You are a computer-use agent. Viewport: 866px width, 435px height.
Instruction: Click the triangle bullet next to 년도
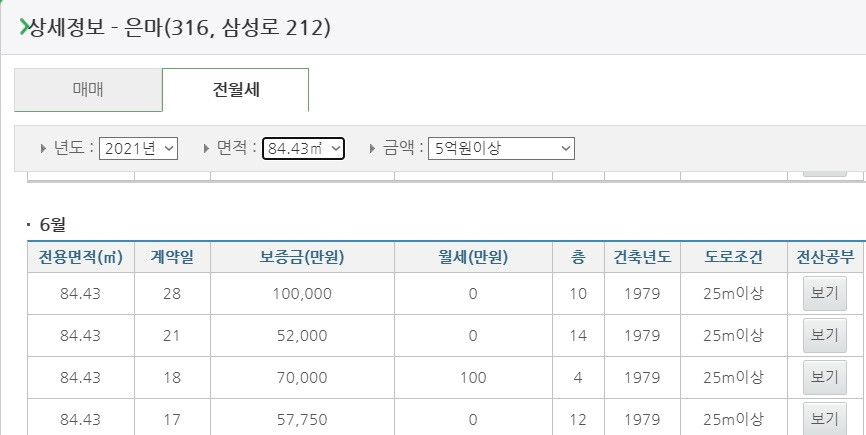point(44,148)
